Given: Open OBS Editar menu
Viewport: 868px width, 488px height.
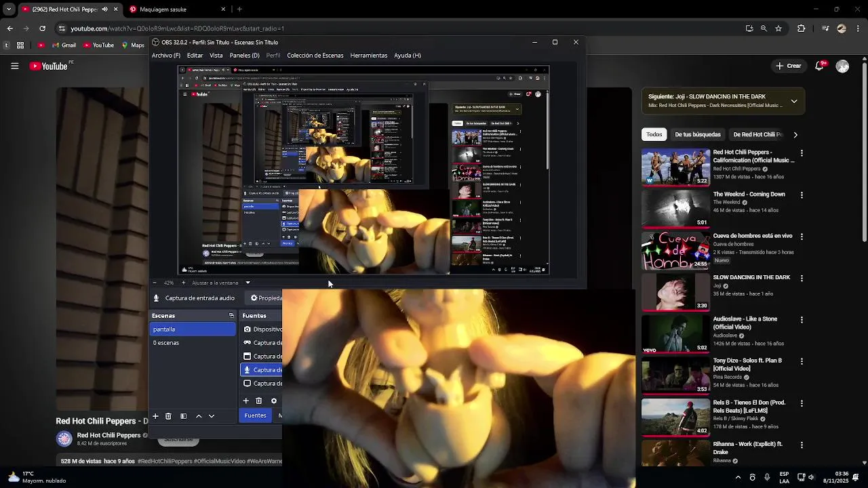Looking at the screenshot, I should click(195, 56).
